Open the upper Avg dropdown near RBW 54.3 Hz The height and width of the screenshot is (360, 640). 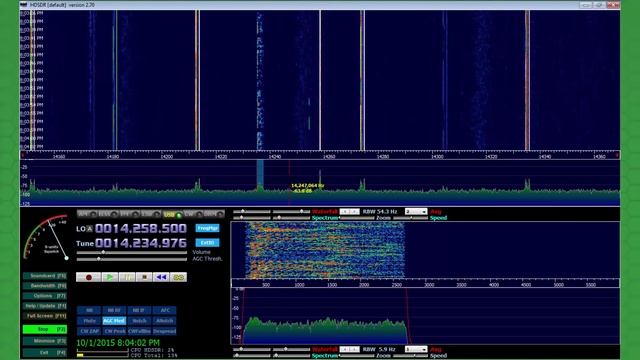[416, 211]
